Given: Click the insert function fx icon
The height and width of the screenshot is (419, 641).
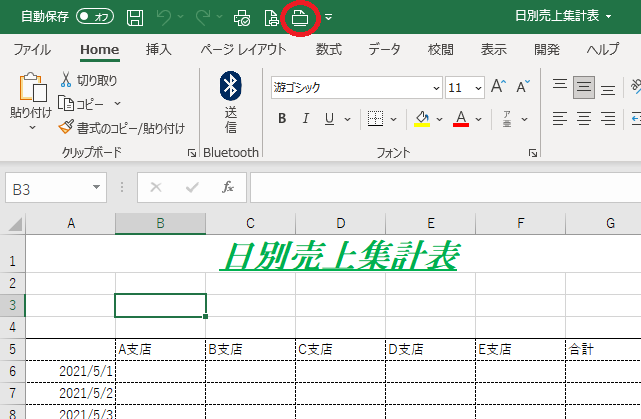Looking at the screenshot, I should coord(228,187).
